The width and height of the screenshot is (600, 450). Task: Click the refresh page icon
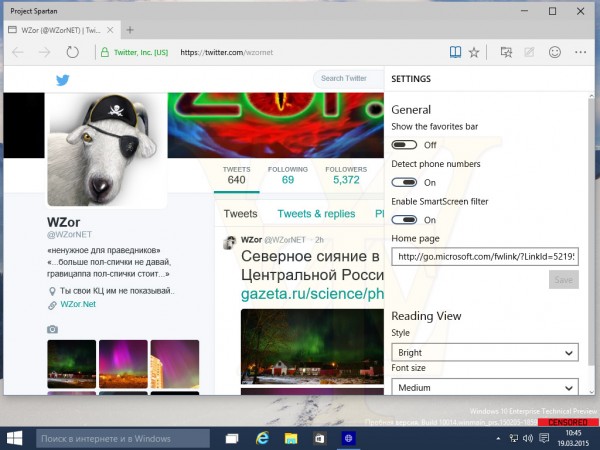[x=73, y=52]
